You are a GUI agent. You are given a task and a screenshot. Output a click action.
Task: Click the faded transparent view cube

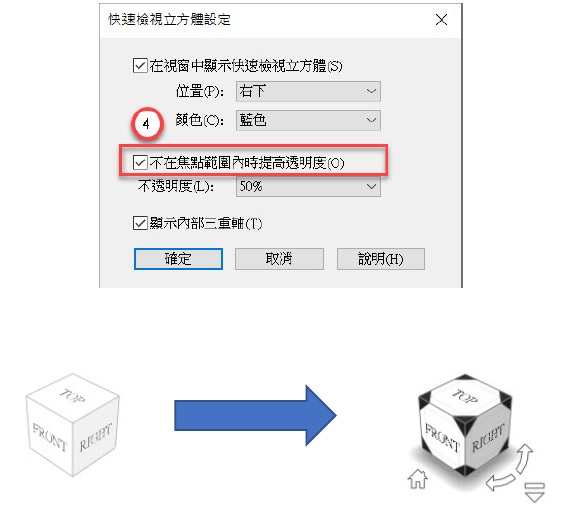[x=72, y=425]
